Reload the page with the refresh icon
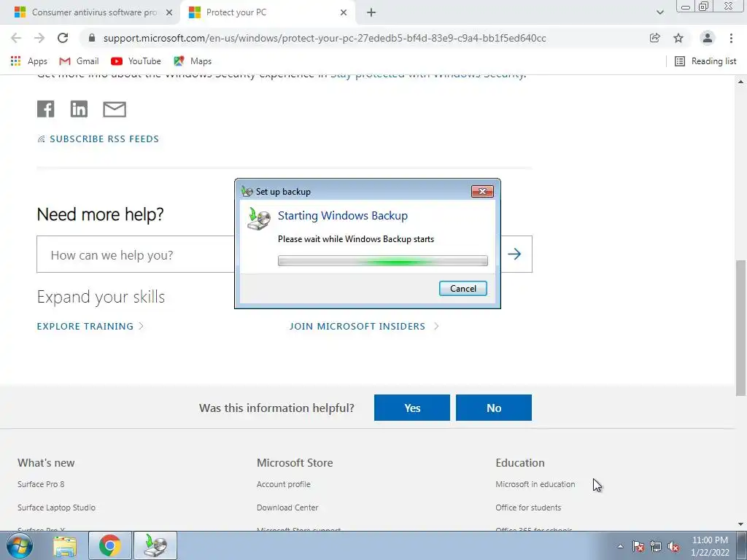This screenshot has width=747, height=560. point(63,38)
